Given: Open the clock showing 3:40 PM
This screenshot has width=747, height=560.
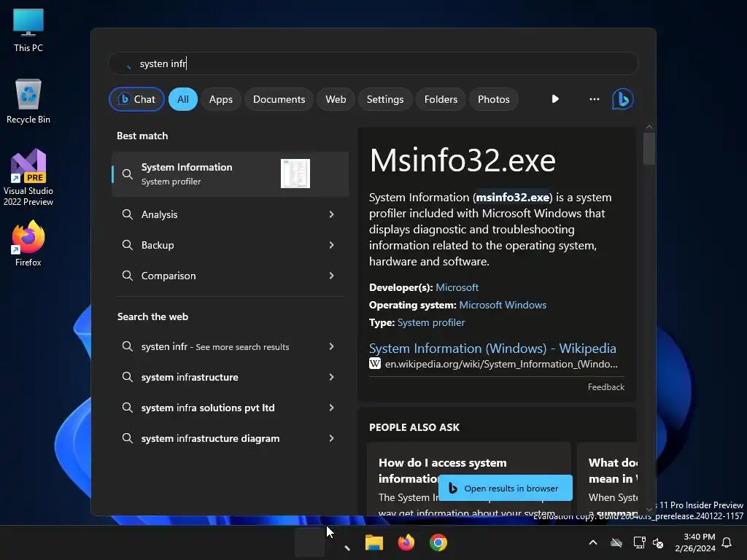Looking at the screenshot, I should pos(695,542).
